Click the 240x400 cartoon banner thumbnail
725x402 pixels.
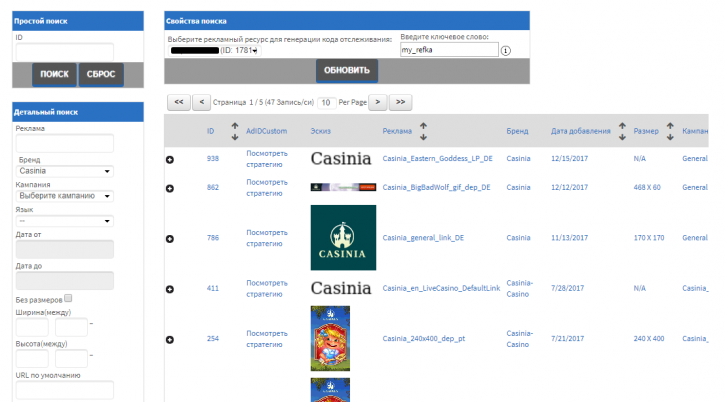coord(330,339)
